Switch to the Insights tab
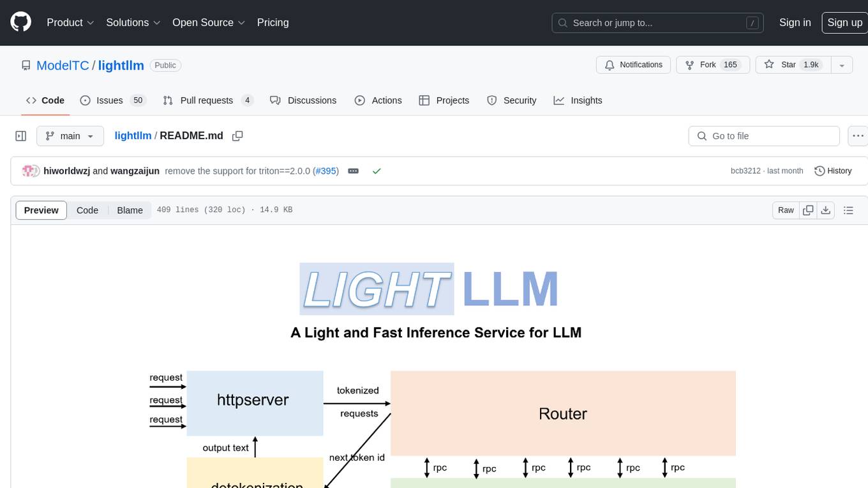The height and width of the screenshot is (488, 868). point(578,100)
